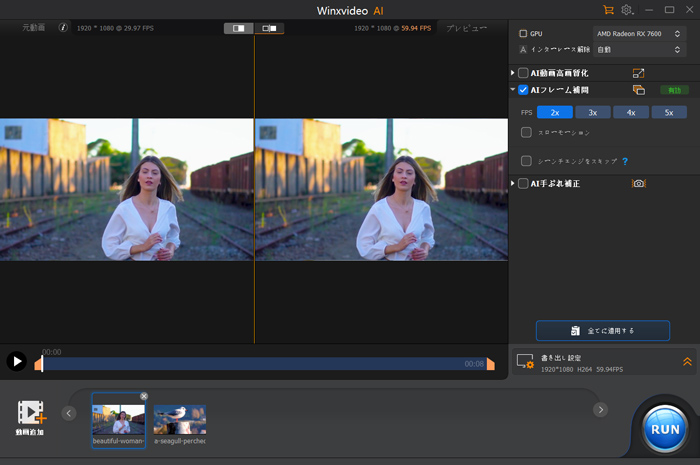This screenshot has width=700, height=465.
Task: Click the trim start marker on timeline
Action: (x=38, y=365)
